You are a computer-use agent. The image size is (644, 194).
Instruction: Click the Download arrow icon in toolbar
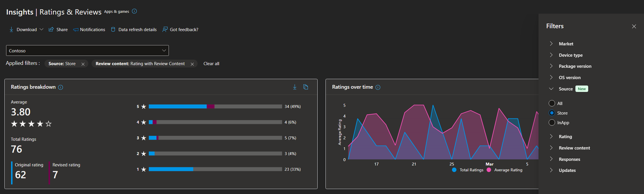pyautogui.click(x=11, y=29)
